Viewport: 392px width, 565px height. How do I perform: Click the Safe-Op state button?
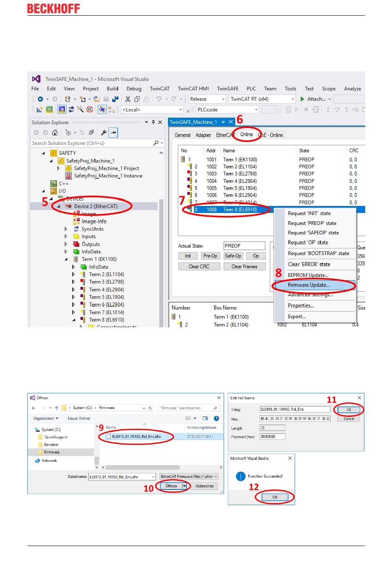coord(233,256)
